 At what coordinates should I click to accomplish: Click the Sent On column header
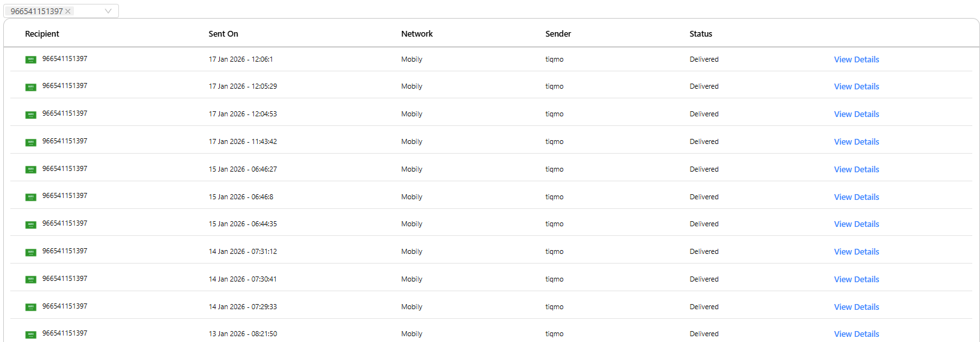(x=223, y=34)
